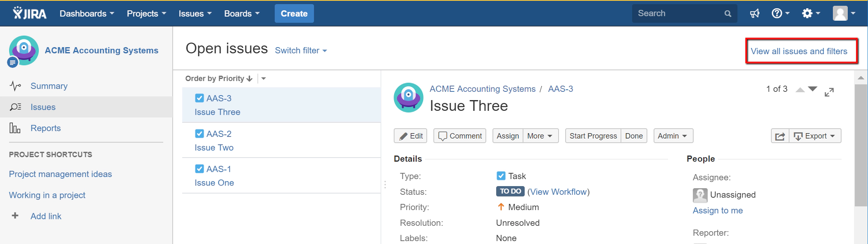The image size is (868, 244).
Task: Click the plus icon next to Add link
Action: [x=15, y=215]
